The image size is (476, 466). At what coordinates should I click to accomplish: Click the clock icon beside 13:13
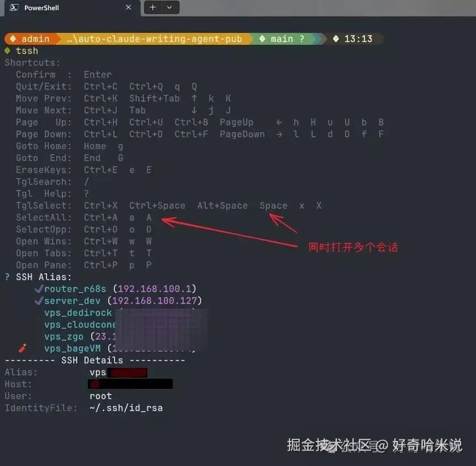pyautogui.click(x=336, y=39)
